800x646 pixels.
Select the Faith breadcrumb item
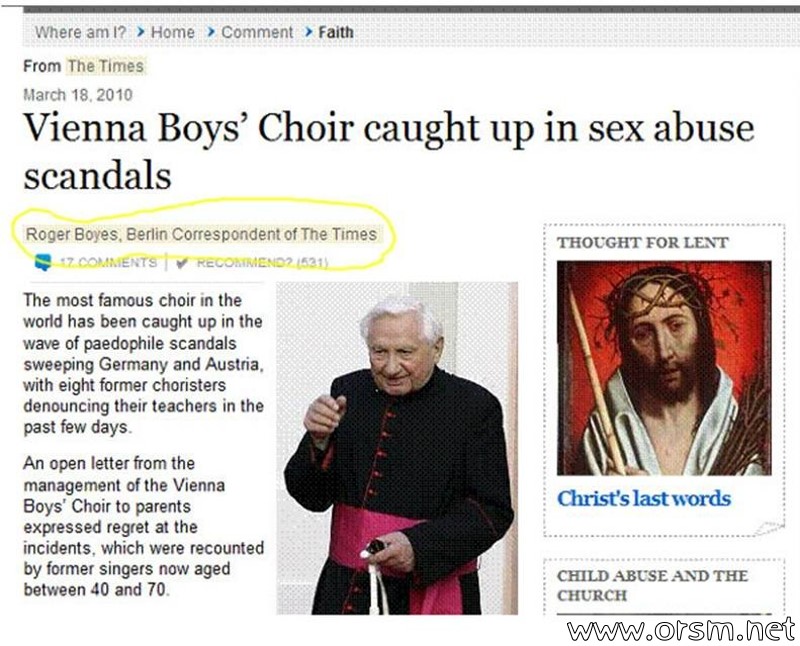(x=336, y=32)
